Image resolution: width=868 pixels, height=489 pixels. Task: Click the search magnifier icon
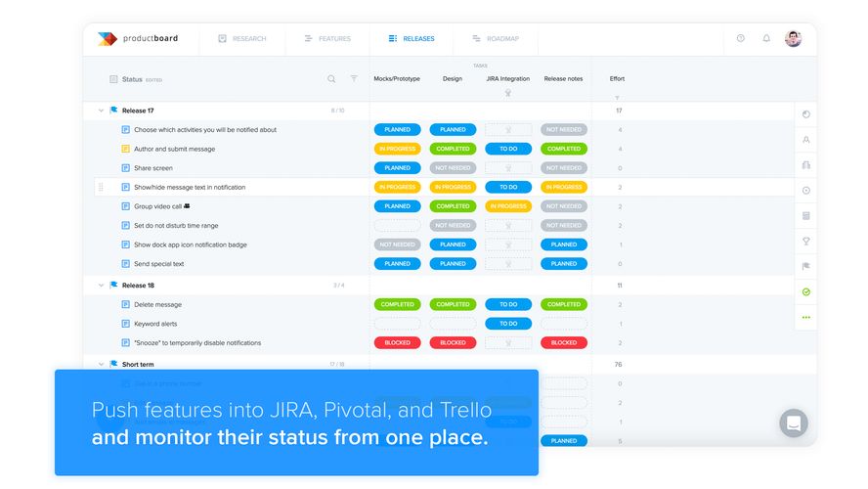coord(331,79)
